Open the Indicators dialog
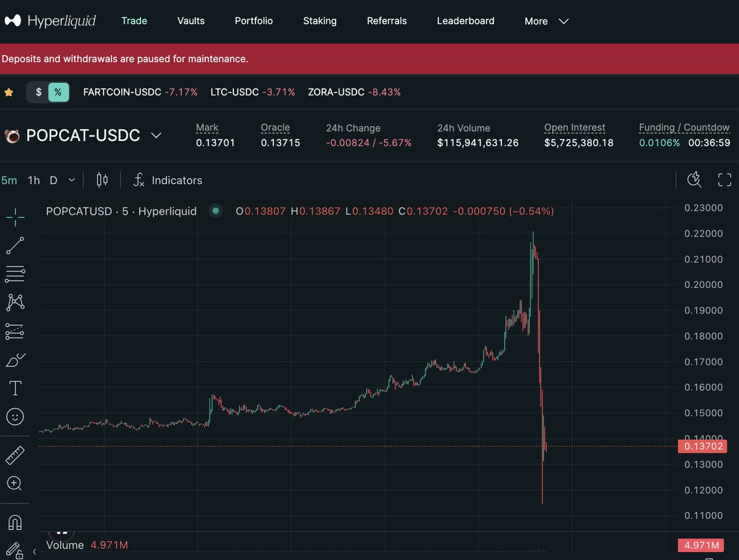 click(168, 180)
